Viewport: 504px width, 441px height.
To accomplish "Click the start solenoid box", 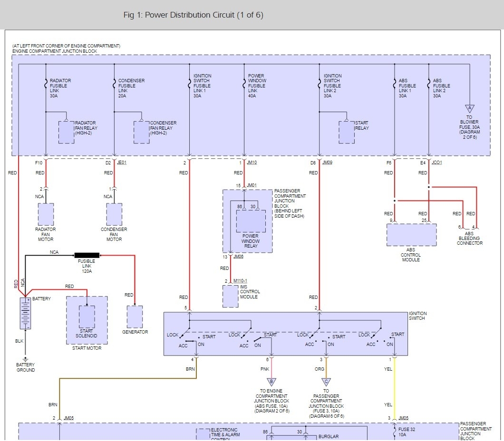I will [x=87, y=317].
